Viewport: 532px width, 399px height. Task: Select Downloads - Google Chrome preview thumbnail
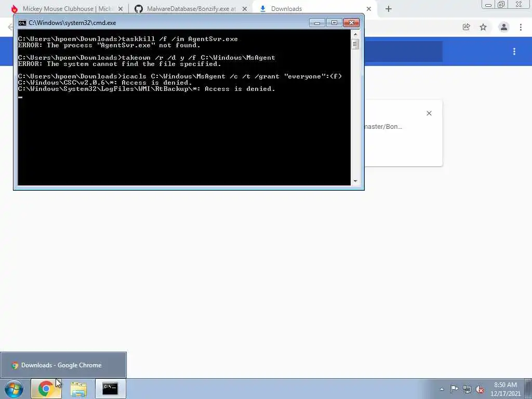pos(63,365)
